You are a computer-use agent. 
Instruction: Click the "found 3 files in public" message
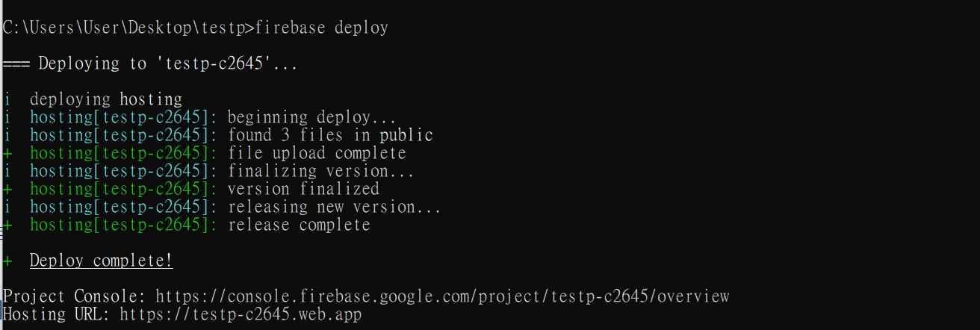[x=330, y=135]
